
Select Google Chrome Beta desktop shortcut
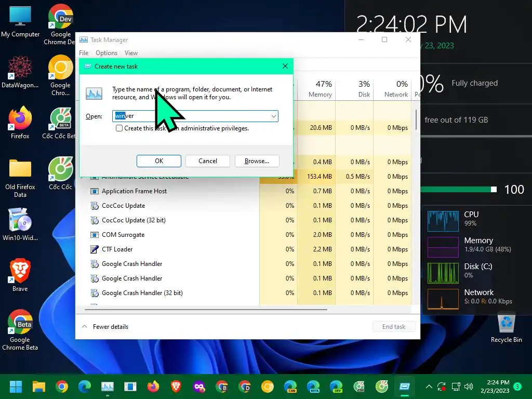pyautogui.click(x=20, y=330)
